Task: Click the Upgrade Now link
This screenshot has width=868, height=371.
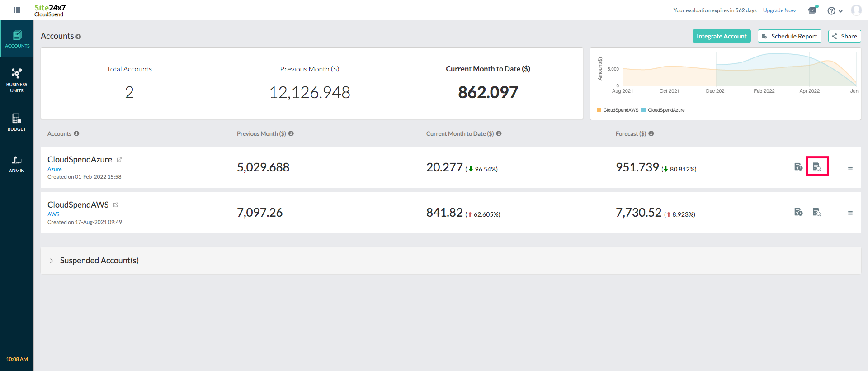Action: 779,10
